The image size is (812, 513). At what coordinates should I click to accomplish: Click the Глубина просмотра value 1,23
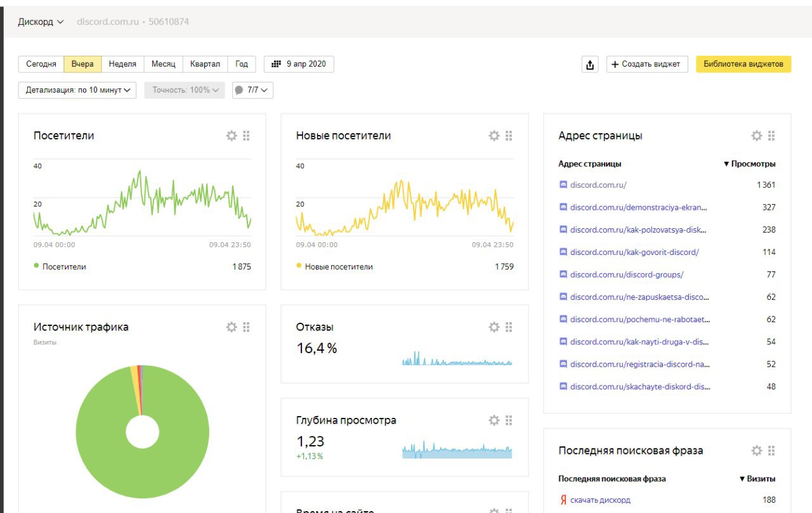tap(310, 441)
